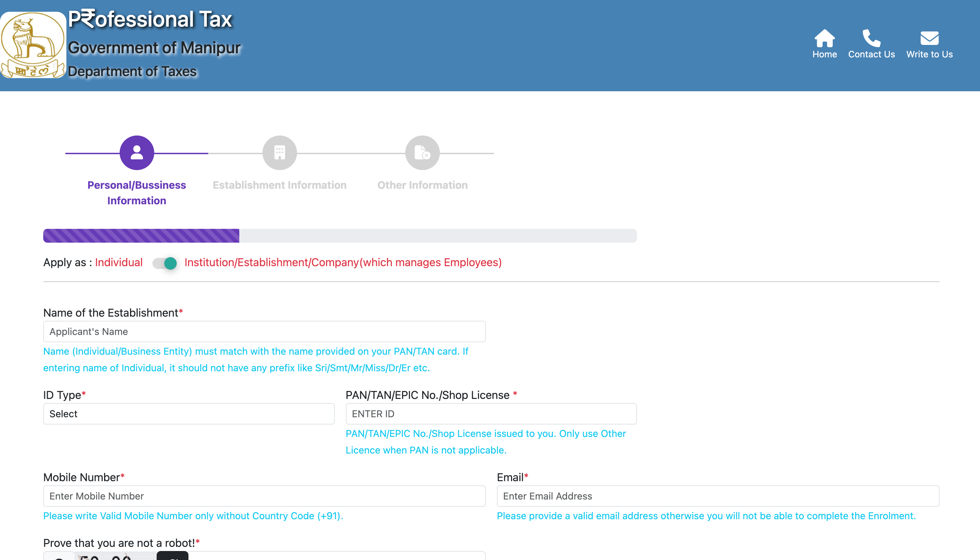Select the Establishment Information building icon
The height and width of the screenshot is (560, 980).
[x=279, y=153]
